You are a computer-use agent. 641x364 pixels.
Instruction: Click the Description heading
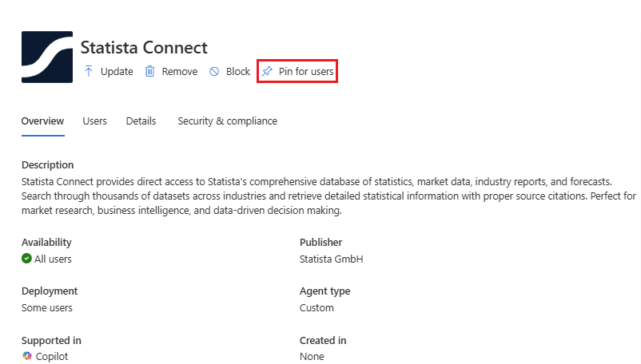[x=47, y=164]
